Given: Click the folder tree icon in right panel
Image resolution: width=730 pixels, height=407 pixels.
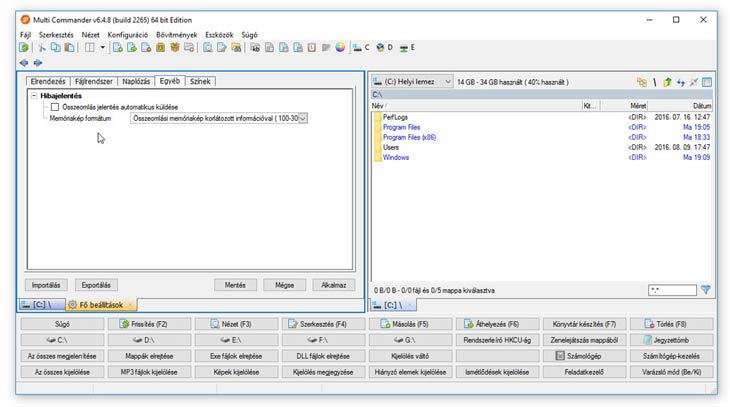Looking at the screenshot, I should 641,82.
